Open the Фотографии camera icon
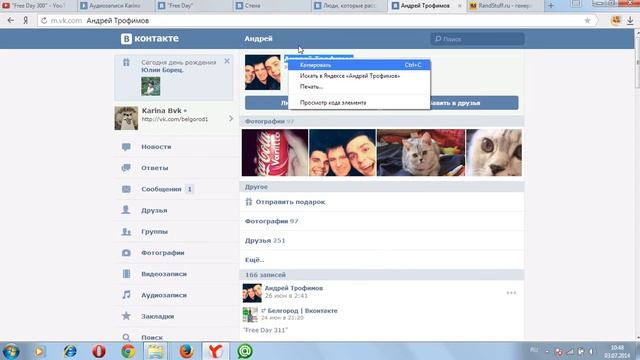 click(126, 253)
